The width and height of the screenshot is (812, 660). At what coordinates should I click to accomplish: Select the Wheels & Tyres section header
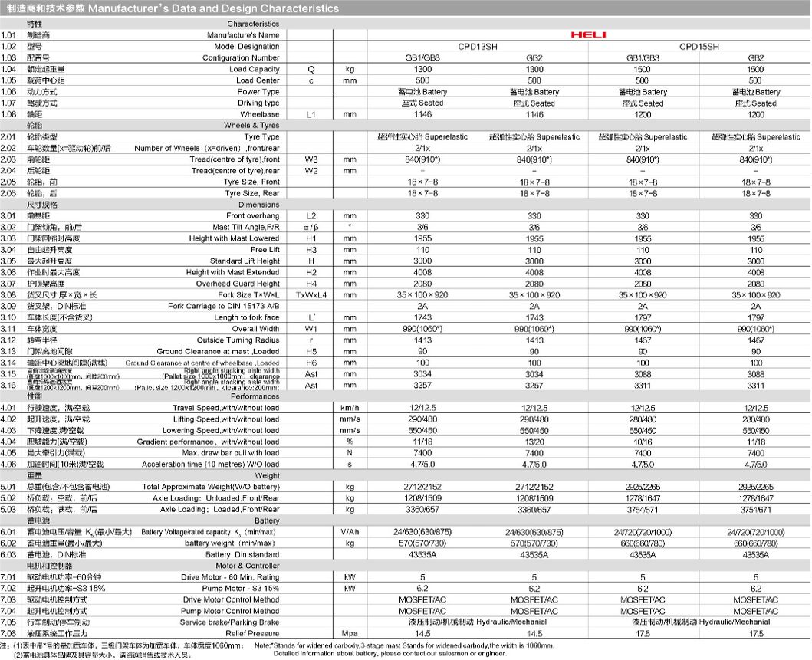click(251, 125)
